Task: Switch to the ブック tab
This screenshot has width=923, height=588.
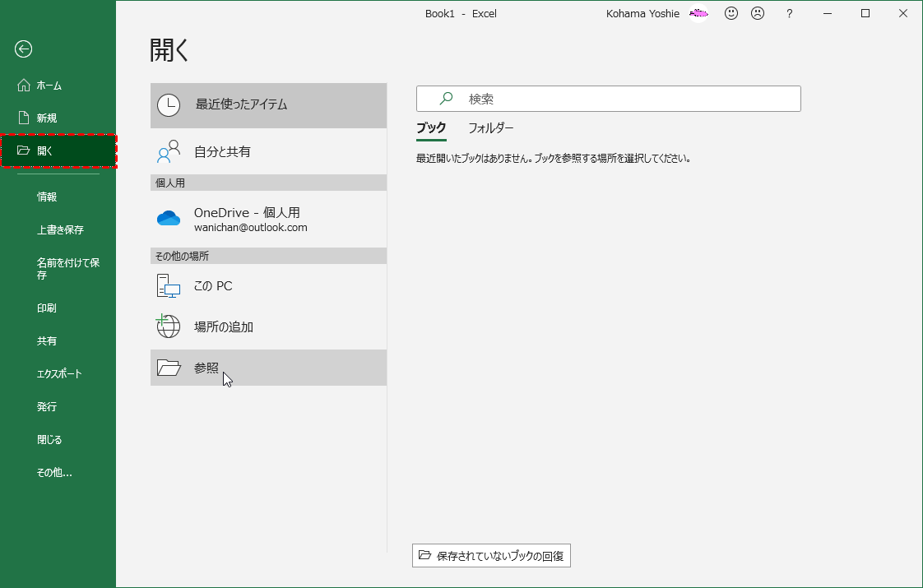Action: (x=431, y=128)
